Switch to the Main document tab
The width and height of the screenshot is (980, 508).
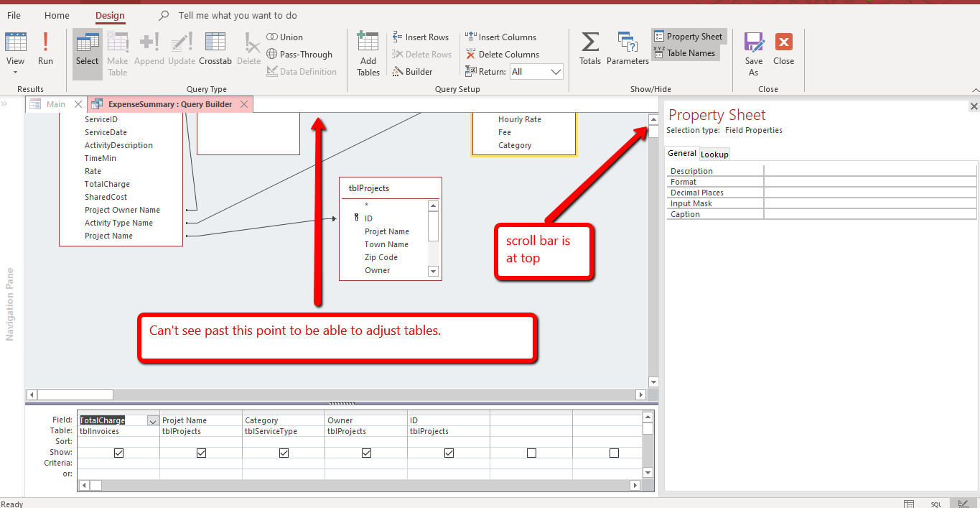click(x=56, y=104)
